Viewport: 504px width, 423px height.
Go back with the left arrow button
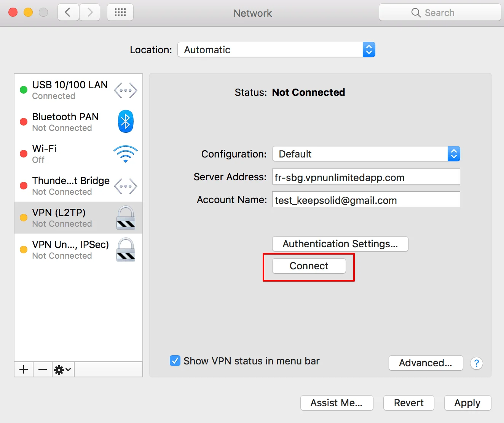(x=68, y=13)
